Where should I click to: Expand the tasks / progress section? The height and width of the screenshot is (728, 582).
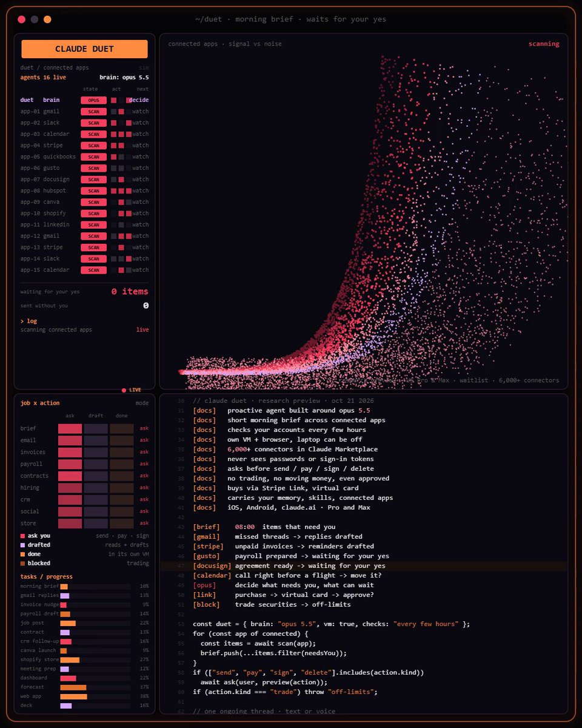pyautogui.click(x=46, y=576)
